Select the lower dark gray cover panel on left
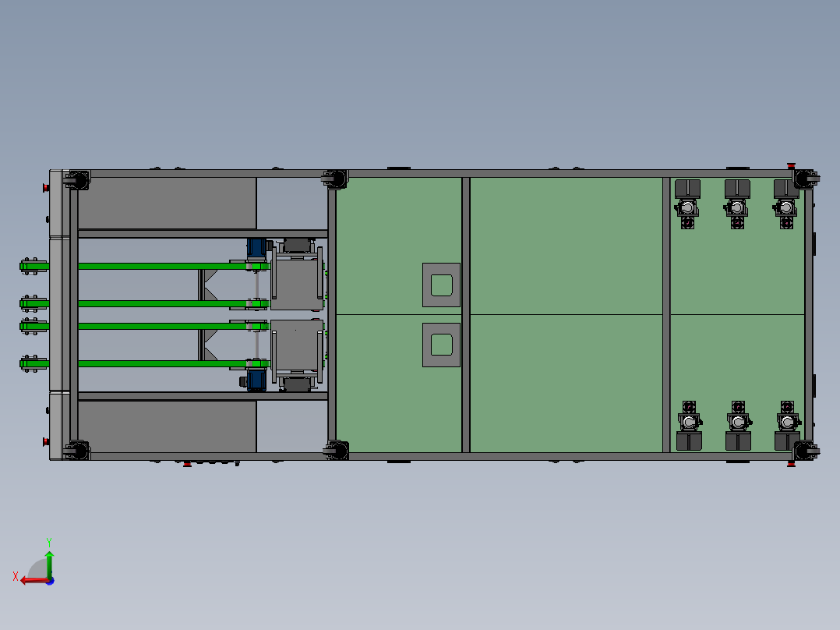Screen dimensions: 840x630 (167, 426)
